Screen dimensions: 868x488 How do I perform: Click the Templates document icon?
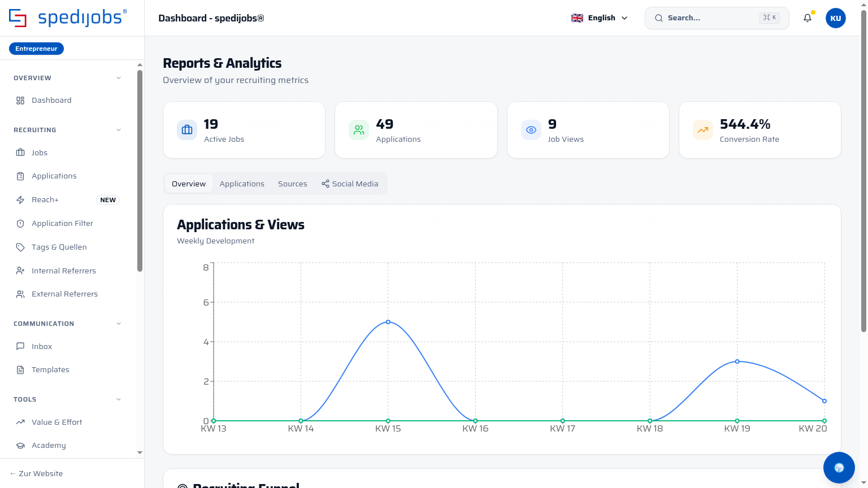(x=20, y=370)
